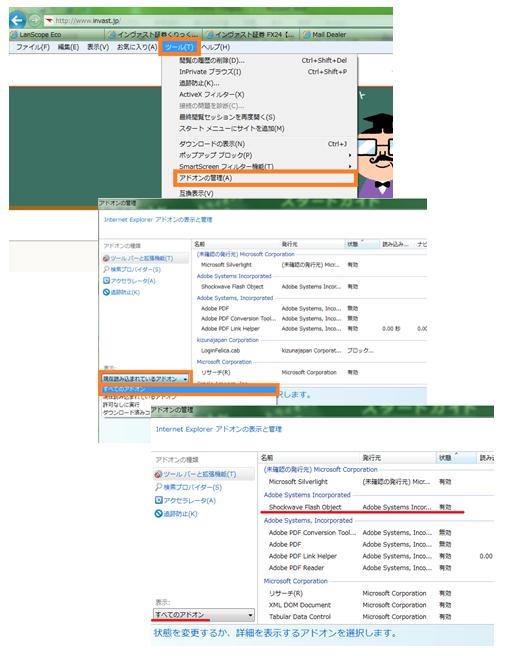Click toolbar-extensions icon in dialog listing LoginFelica.cab

106,259
